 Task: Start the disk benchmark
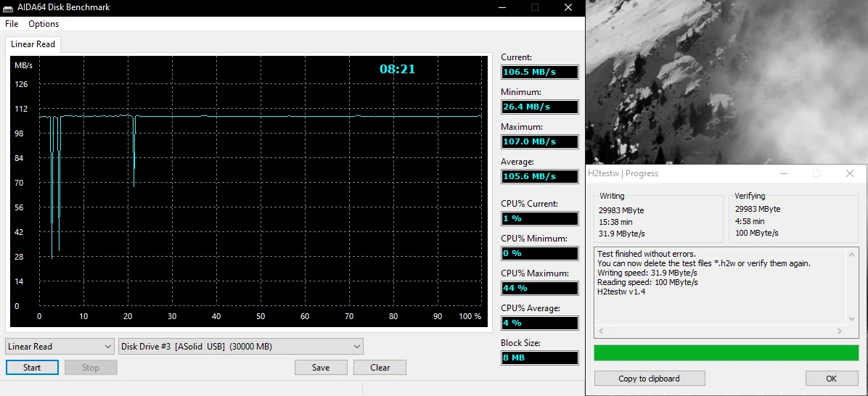pyautogui.click(x=32, y=367)
